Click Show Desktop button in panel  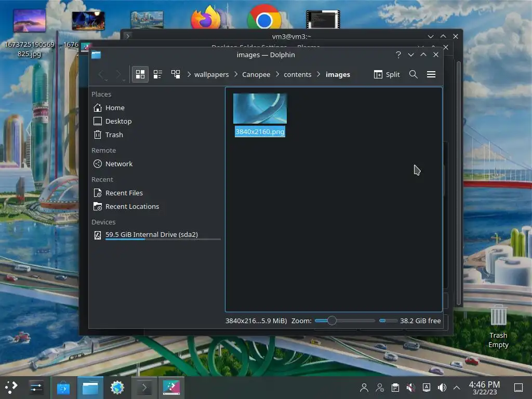click(518, 388)
